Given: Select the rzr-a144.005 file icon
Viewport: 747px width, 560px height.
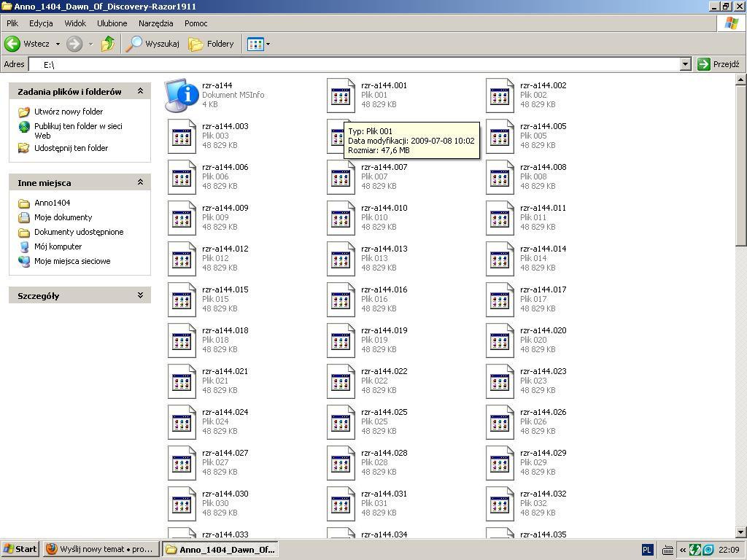Looking at the screenshot, I should click(500, 136).
